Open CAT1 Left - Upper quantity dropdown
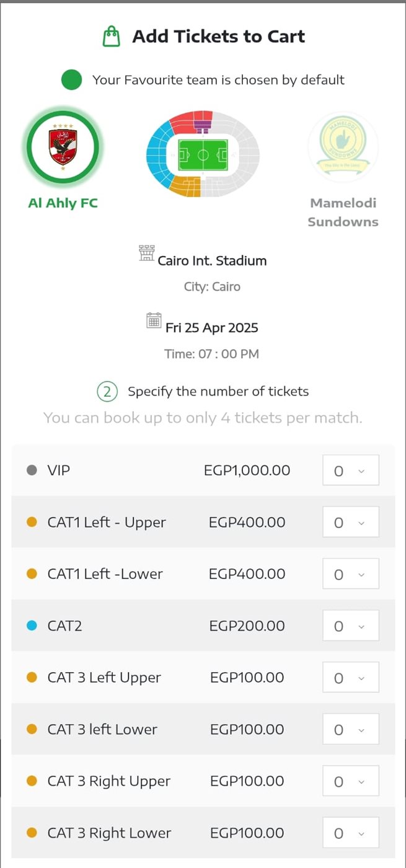Viewport: 406px width, 868px height. (x=350, y=522)
